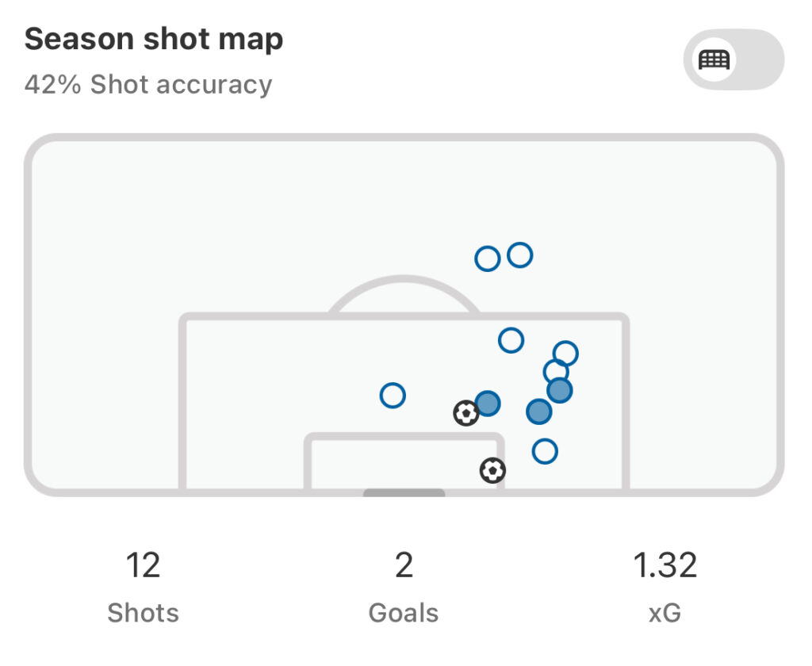Select lowest open shot circle right of six-yard box

545,452
